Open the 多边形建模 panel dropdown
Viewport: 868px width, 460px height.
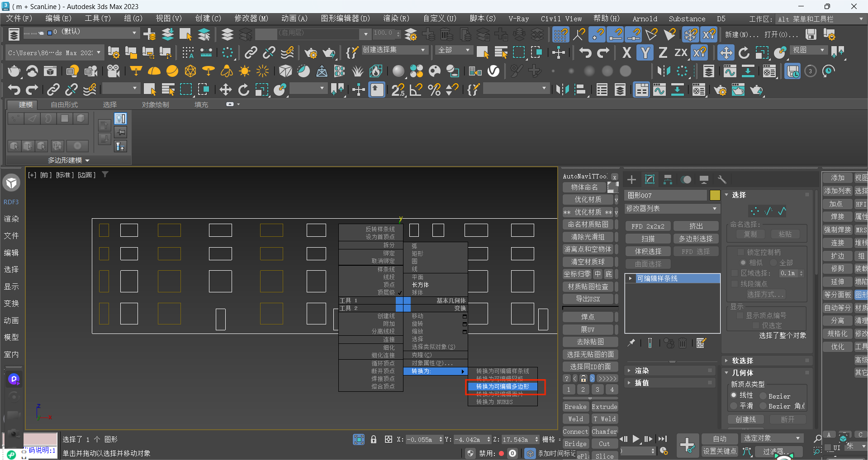coord(69,160)
